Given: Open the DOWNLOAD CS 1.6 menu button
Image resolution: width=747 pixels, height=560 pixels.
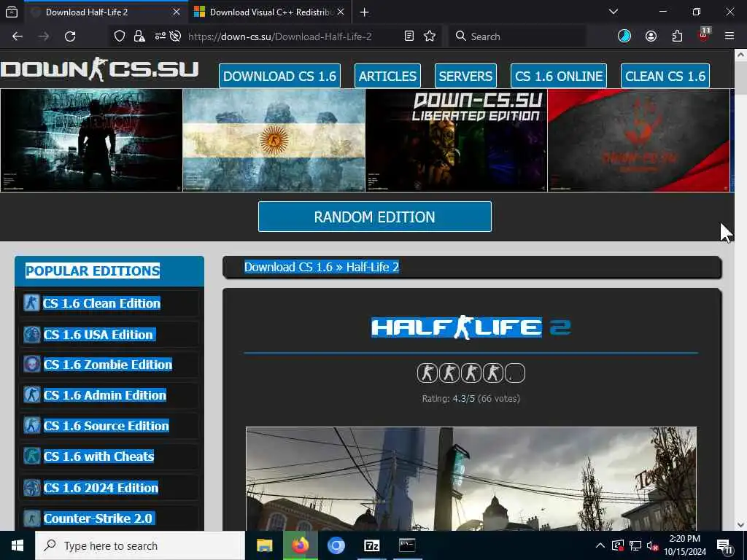Looking at the screenshot, I should click(x=279, y=76).
